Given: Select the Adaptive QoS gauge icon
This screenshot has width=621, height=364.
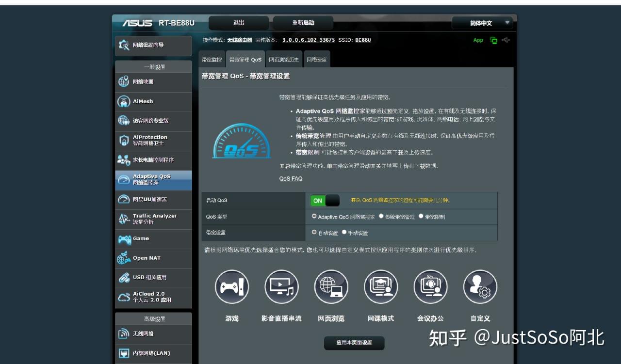Looking at the screenshot, I should tap(124, 179).
